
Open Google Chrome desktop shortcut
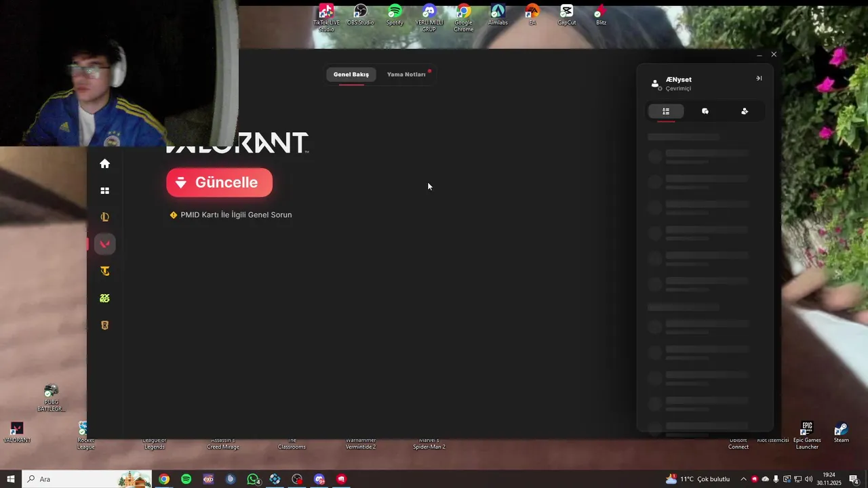click(464, 18)
